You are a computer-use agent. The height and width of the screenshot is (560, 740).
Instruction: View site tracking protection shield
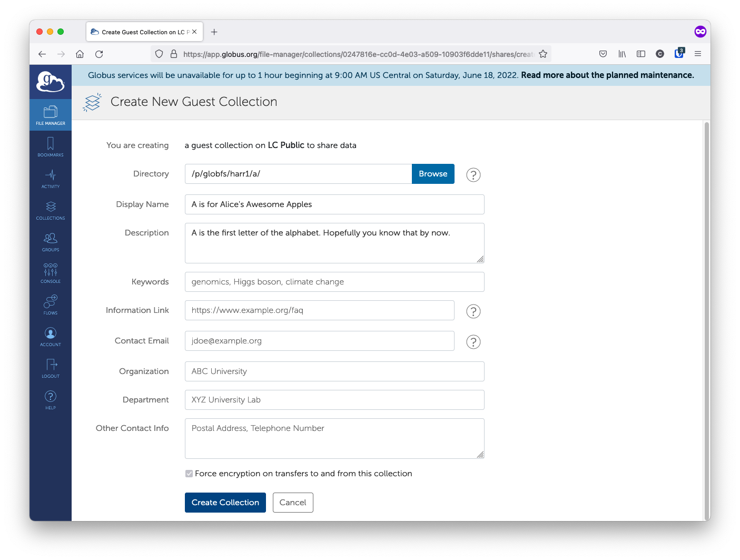tap(159, 54)
